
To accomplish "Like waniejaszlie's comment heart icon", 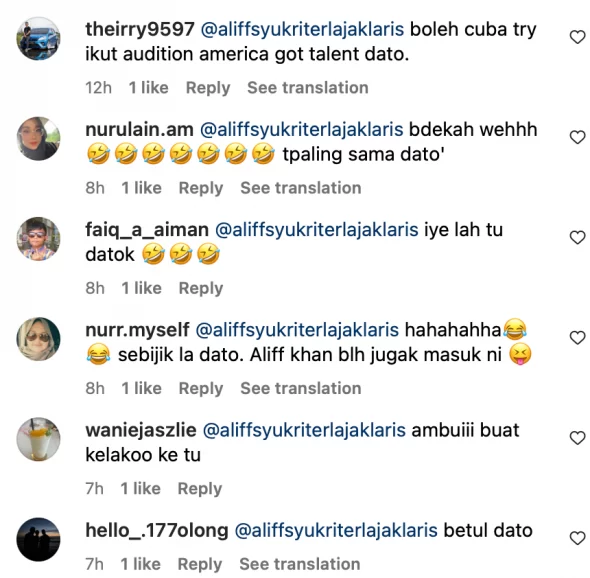I will [x=577, y=438].
